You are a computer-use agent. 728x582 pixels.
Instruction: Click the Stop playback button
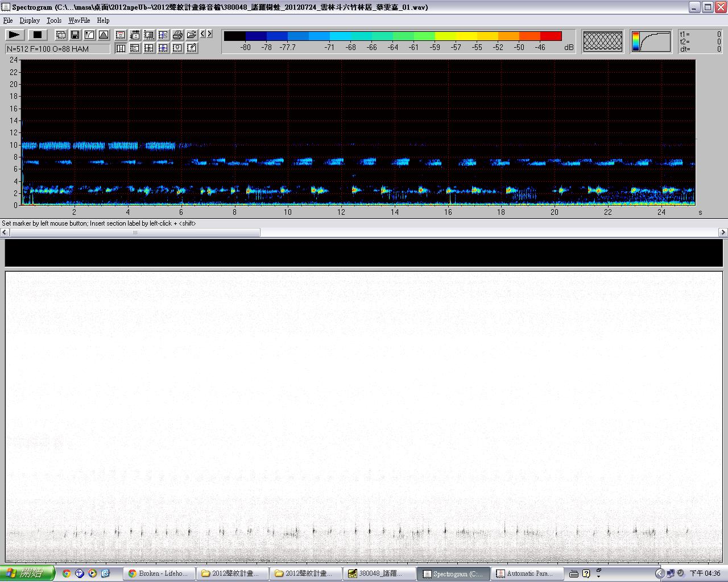(38, 35)
